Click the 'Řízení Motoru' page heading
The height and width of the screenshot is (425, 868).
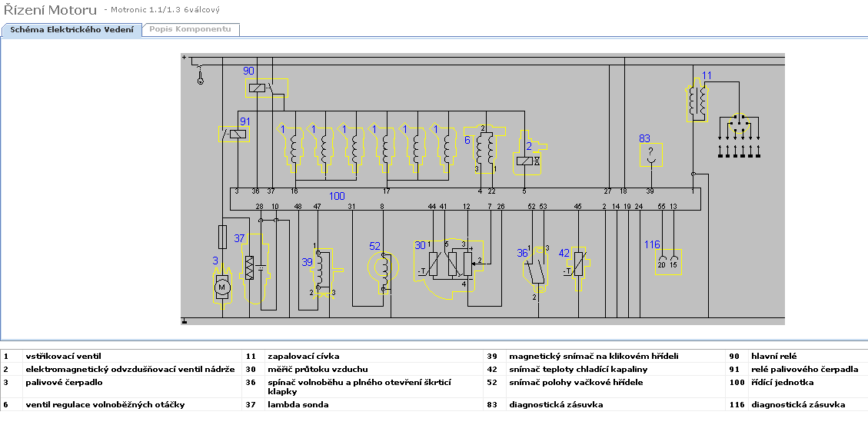[50, 10]
